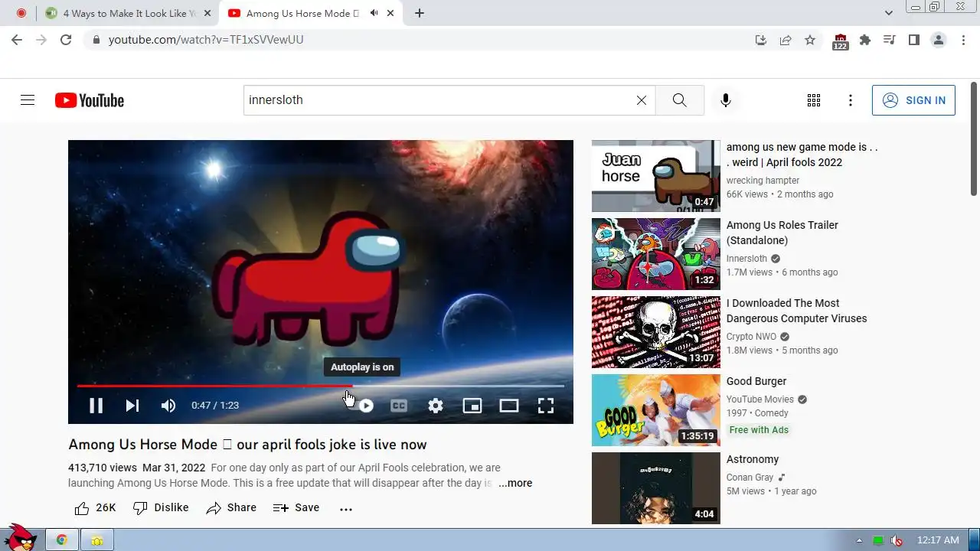980x551 pixels.
Task: Click the address bar URL
Action: click(x=206, y=40)
